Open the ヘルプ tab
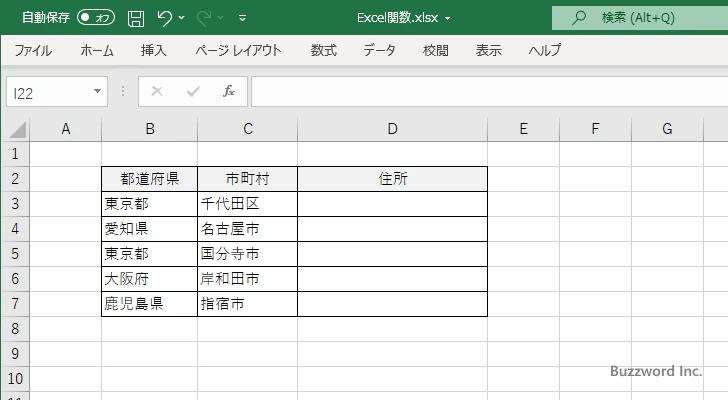Viewport: 728px width, 400px height. coord(545,50)
